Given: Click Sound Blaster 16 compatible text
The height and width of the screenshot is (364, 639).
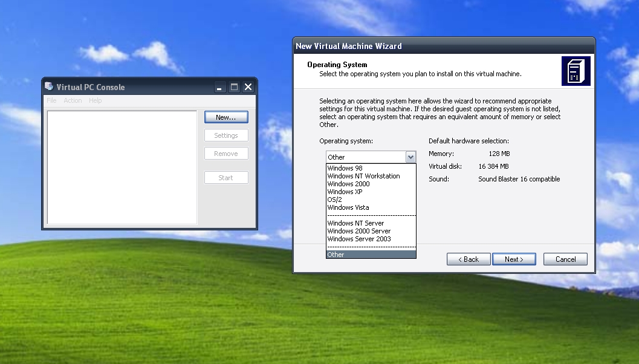Looking at the screenshot, I should coord(519,179).
